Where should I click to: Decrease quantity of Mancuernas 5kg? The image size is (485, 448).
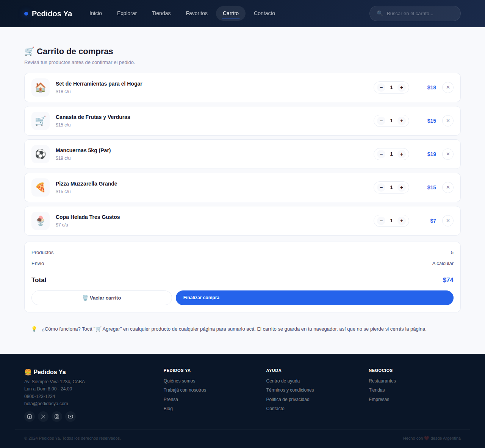point(381,154)
